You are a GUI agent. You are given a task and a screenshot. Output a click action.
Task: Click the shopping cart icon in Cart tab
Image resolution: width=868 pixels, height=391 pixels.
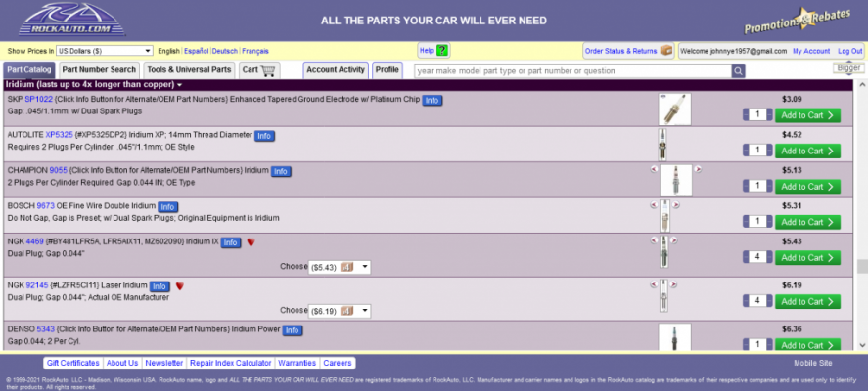(268, 70)
